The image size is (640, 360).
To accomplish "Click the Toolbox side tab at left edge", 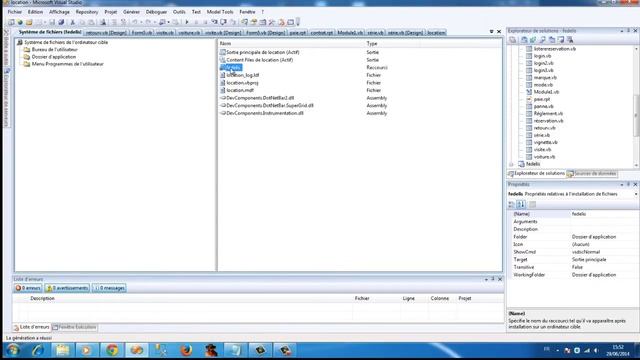I will (6, 49).
